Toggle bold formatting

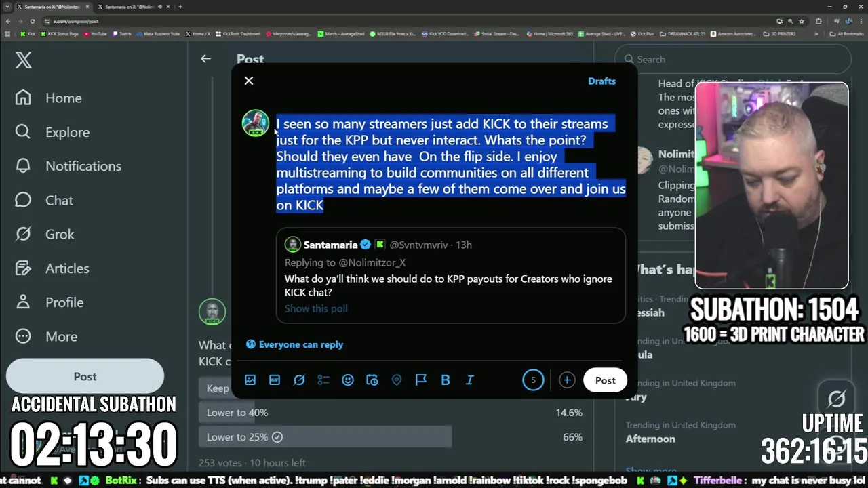(446, 380)
